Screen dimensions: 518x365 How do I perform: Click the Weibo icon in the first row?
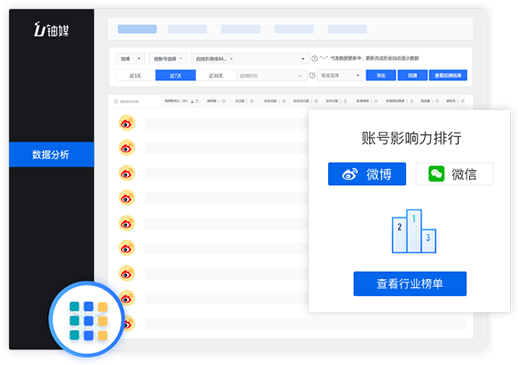click(x=127, y=123)
